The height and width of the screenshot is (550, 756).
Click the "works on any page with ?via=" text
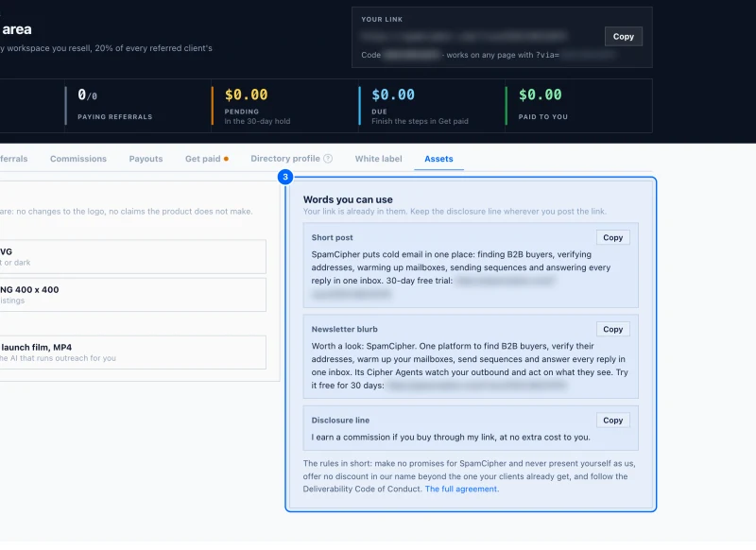[503, 55]
